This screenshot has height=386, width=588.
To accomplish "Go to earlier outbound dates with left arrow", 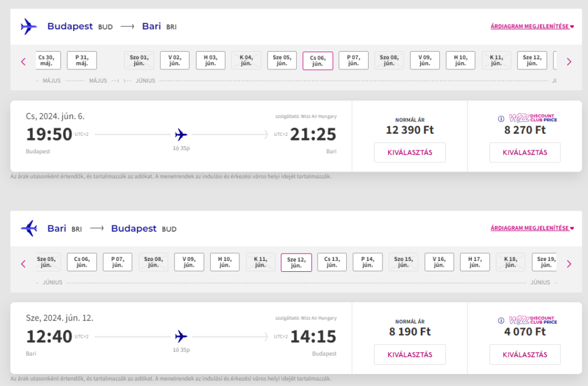I will point(24,61).
